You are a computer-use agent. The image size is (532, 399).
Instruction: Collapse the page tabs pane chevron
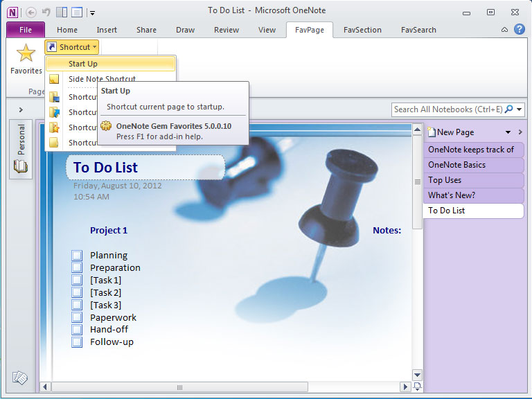point(520,132)
